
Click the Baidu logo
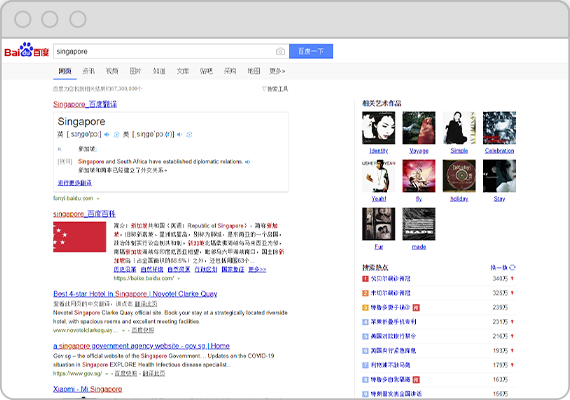coord(26,50)
